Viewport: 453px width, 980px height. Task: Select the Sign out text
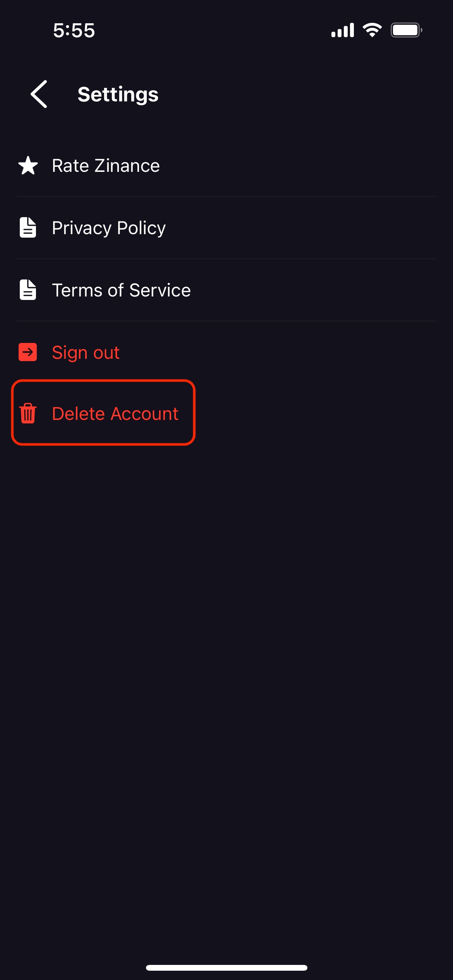pos(86,352)
